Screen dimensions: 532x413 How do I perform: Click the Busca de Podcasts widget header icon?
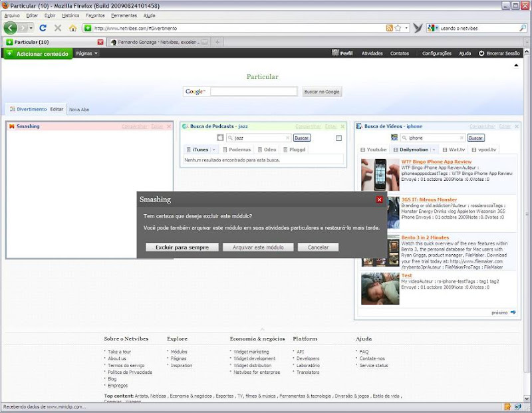coord(186,126)
